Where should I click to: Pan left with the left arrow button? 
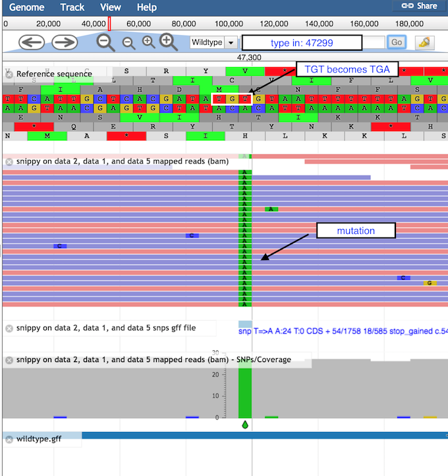point(32,42)
